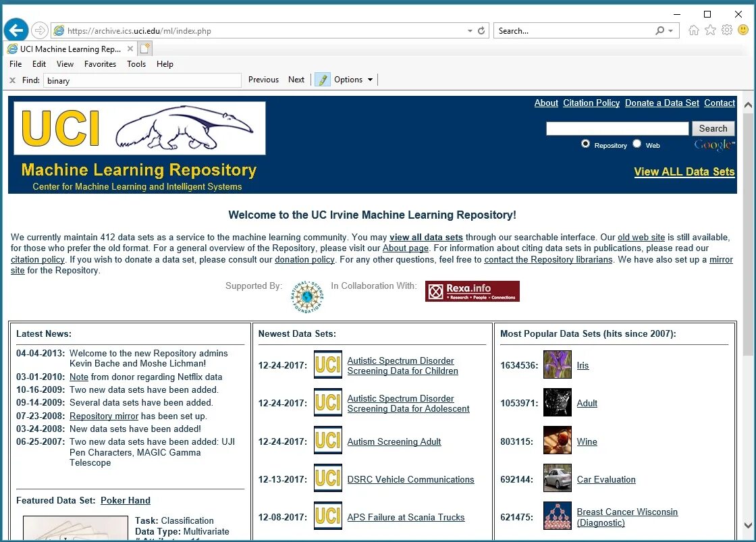Open the Citation Policy link
Image resolution: width=756 pixels, height=542 pixels.
(591, 103)
